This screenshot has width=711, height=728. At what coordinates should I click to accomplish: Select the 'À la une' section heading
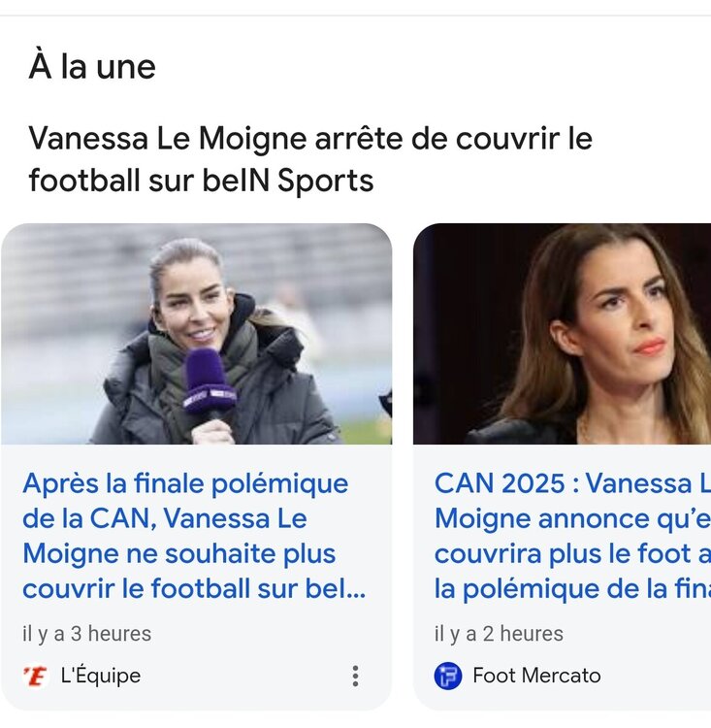[92, 67]
